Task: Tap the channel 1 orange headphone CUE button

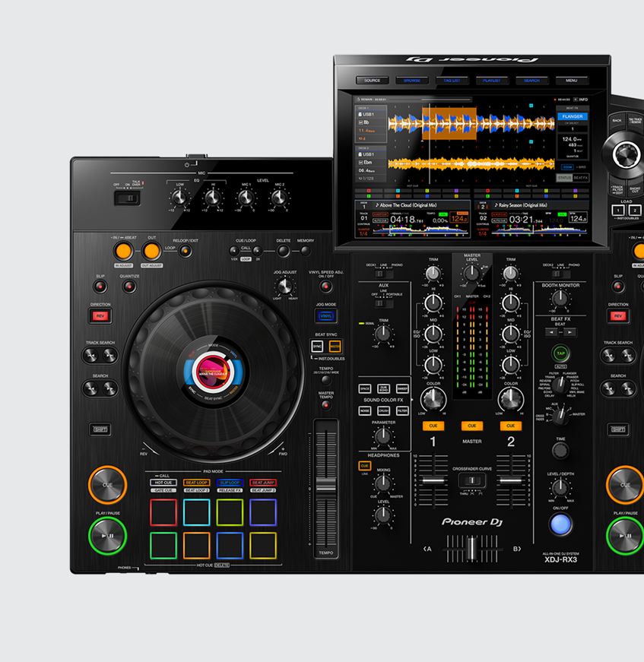Action: tap(433, 426)
